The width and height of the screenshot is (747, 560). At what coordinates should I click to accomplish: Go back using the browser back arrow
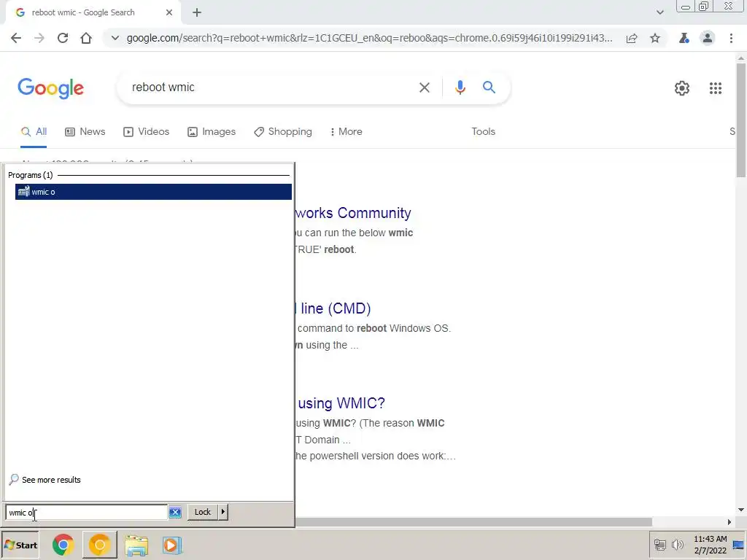pos(16,38)
